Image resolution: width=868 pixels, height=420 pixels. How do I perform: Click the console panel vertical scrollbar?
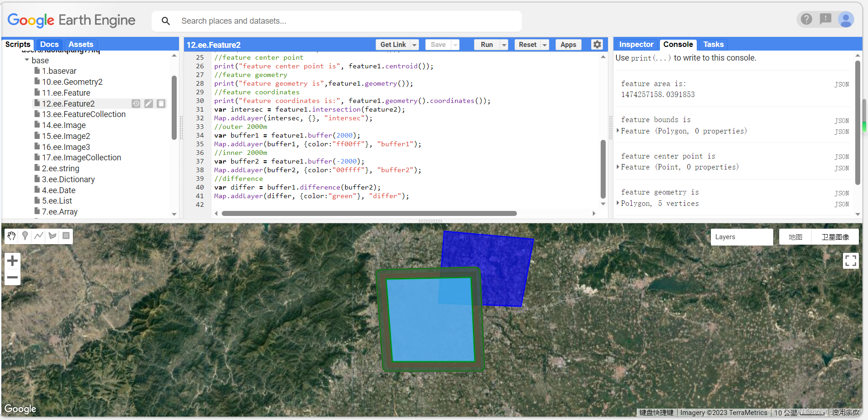pos(858,123)
